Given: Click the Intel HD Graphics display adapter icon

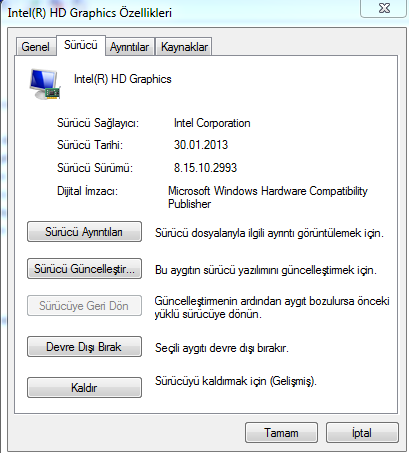Looking at the screenshot, I should click(x=45, y=84).
